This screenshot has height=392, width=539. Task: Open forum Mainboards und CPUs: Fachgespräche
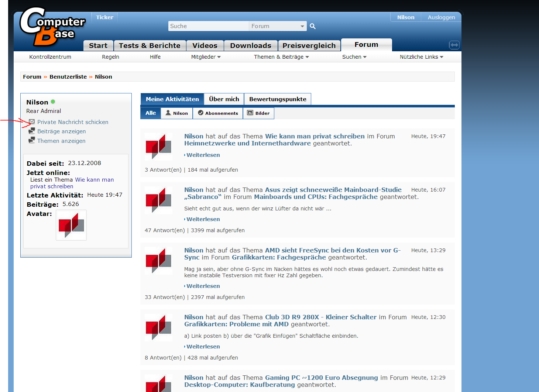click(x=316, y=197)
